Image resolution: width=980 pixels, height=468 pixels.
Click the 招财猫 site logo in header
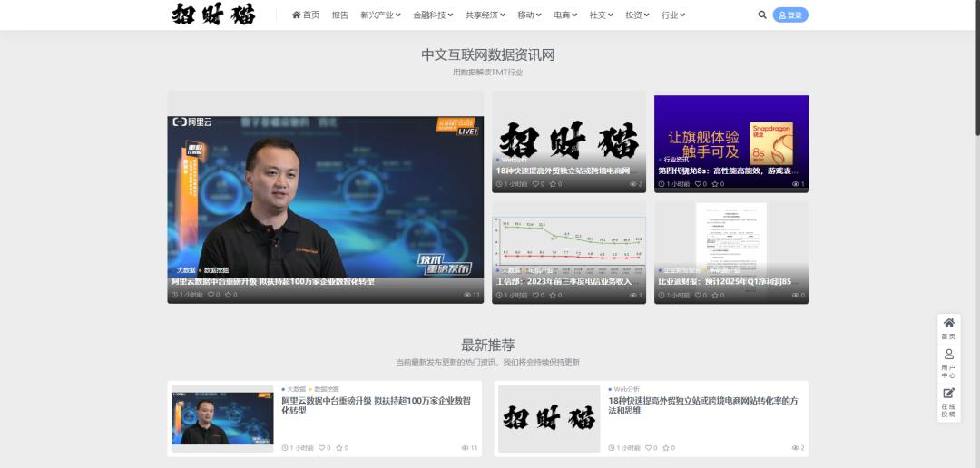coord(214,14)
